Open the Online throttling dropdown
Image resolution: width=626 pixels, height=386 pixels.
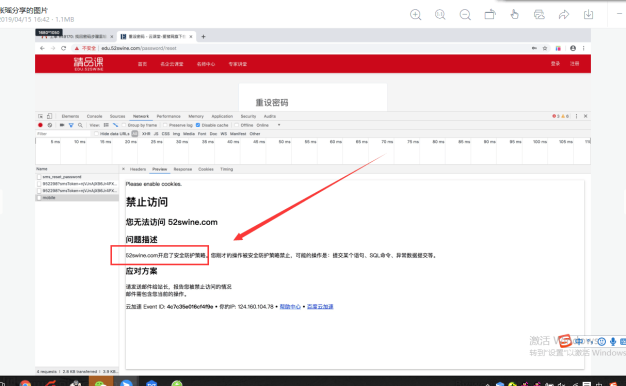tap(268, 125)
